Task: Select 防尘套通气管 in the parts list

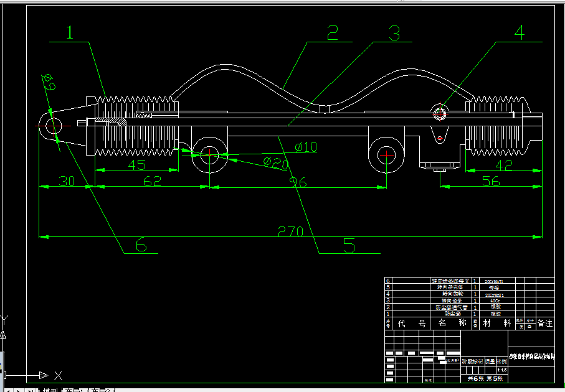Action: point(452,307)
